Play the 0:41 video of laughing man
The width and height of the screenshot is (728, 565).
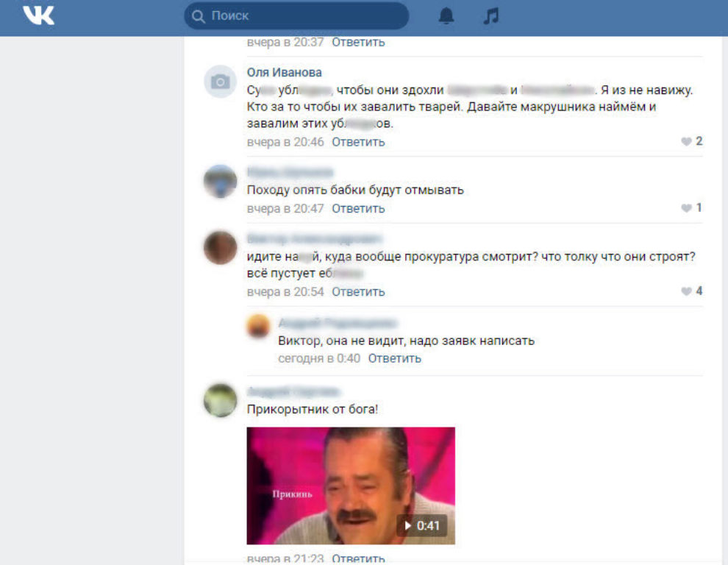(351, 486)
